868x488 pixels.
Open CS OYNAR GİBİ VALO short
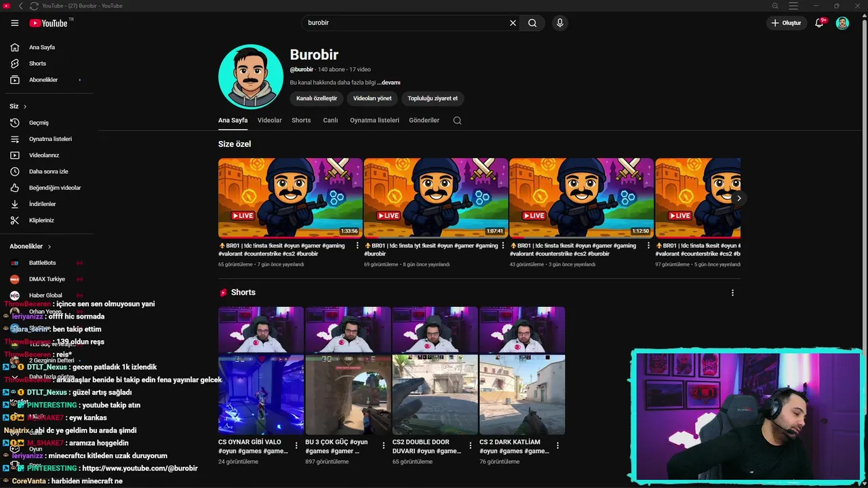click(x=261, y=371)
